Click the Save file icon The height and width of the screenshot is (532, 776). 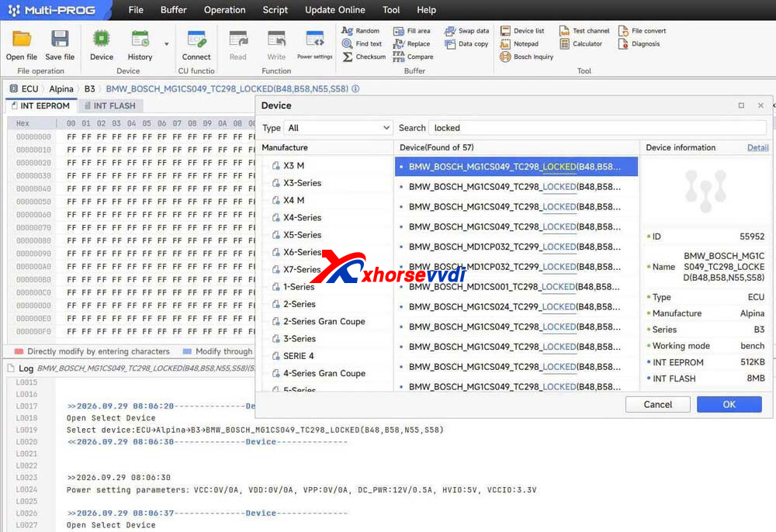pos(60,39)
